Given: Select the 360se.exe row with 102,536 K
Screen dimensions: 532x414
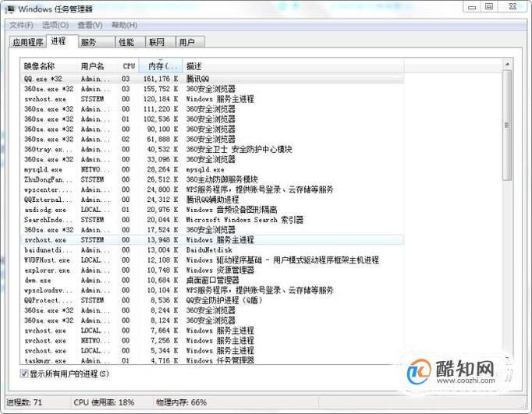Looking at the screenshot, I should pos(212,119).
